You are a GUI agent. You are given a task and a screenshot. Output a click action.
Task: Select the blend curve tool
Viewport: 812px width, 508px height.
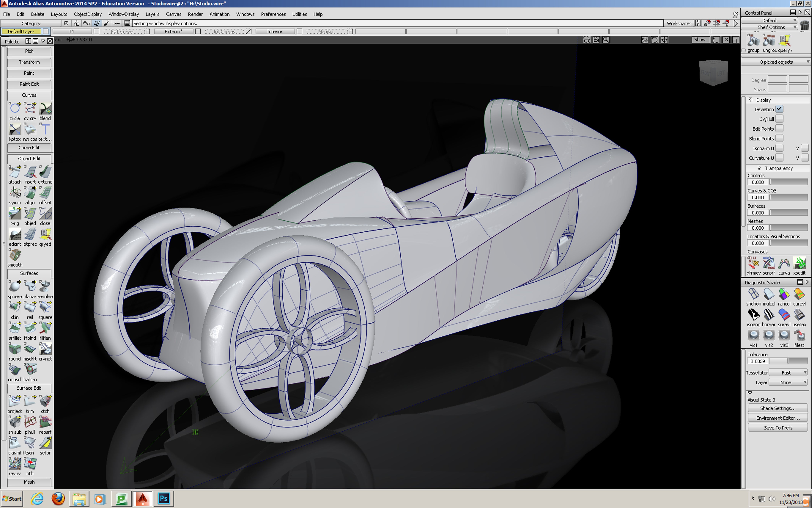[45, 109]
